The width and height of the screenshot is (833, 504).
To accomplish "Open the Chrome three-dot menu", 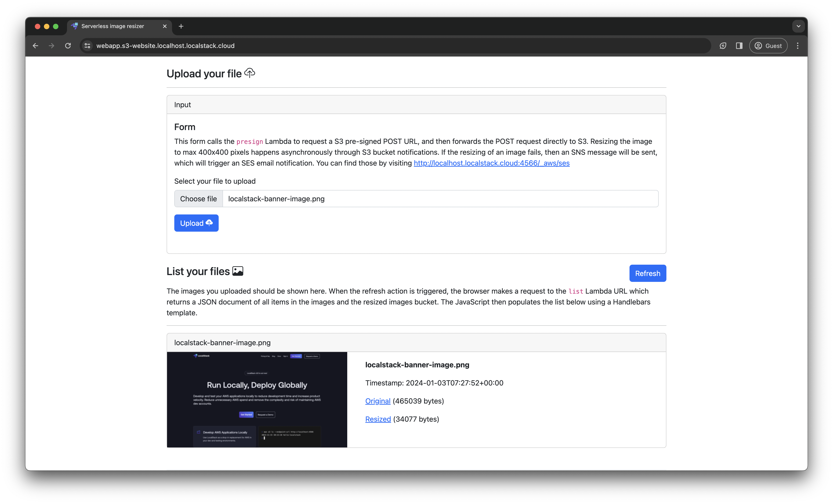I will pyautogui.click(x=797, y=46).
